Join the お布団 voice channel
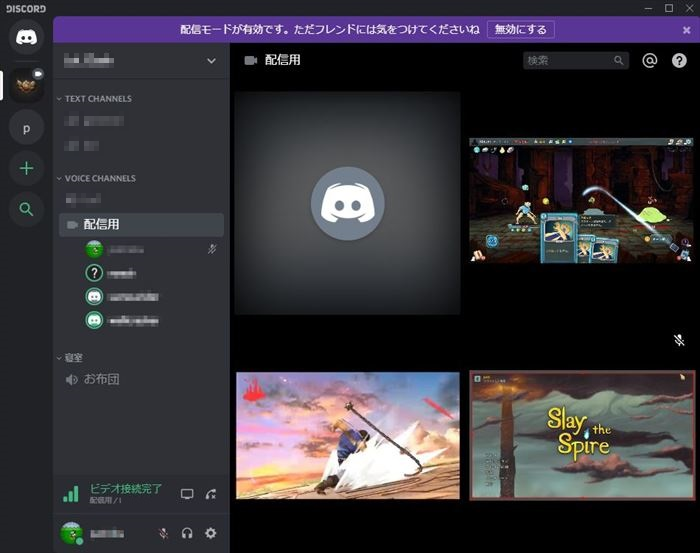This screenshot has height=553, width=700. pyautogui.click(x=141, y=379)
